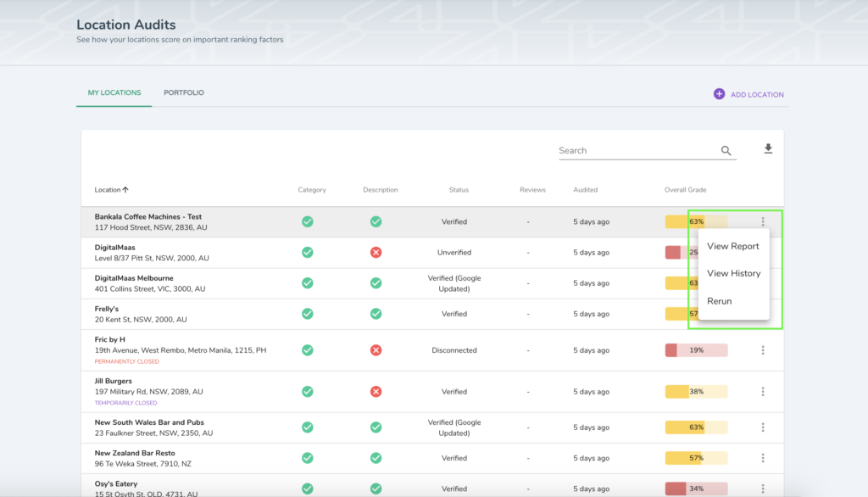Click the Frelly's location name
Screen dimensions: 868x497
point(106,310)
